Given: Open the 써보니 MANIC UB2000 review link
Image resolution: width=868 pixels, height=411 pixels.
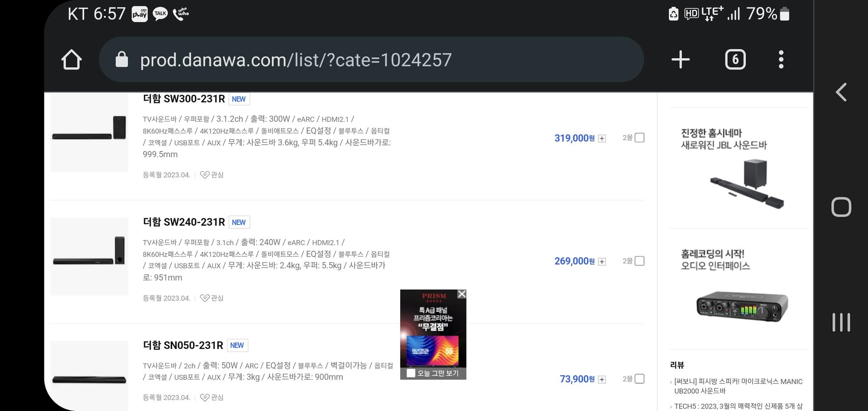Looking at the screenshot, I should point(738,386).
